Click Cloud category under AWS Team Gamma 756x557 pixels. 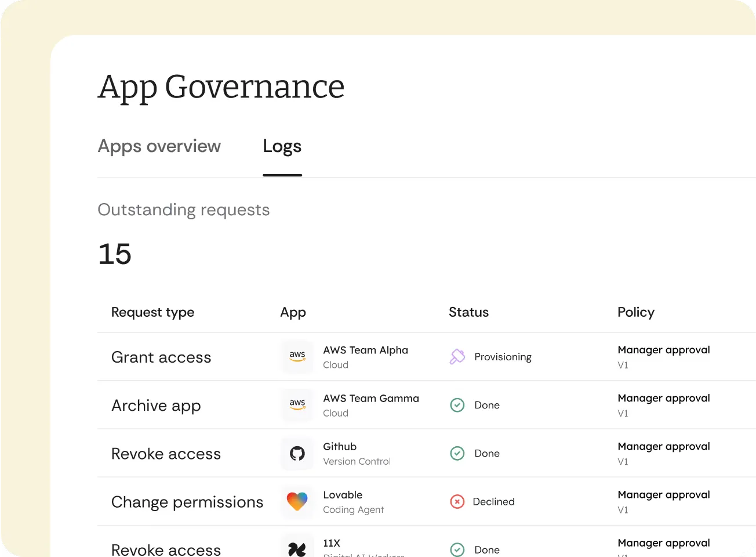pyautogui.click(x=336, y=413)
